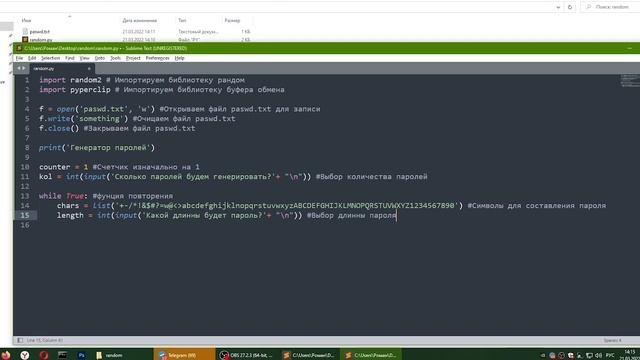Screen dimensions: 640x360
Task: Switch to OBS 27.2.3 in the taskbar
Action: tap(247, 355)
